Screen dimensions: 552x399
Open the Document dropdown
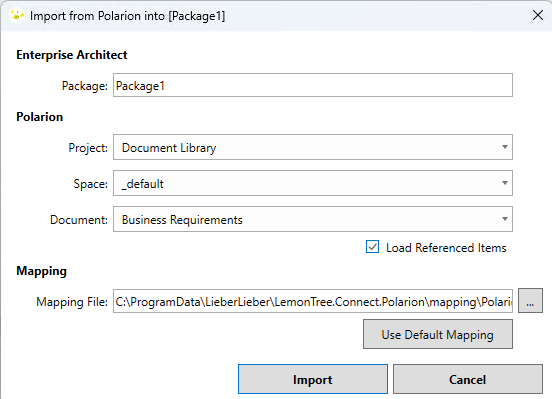313,219
